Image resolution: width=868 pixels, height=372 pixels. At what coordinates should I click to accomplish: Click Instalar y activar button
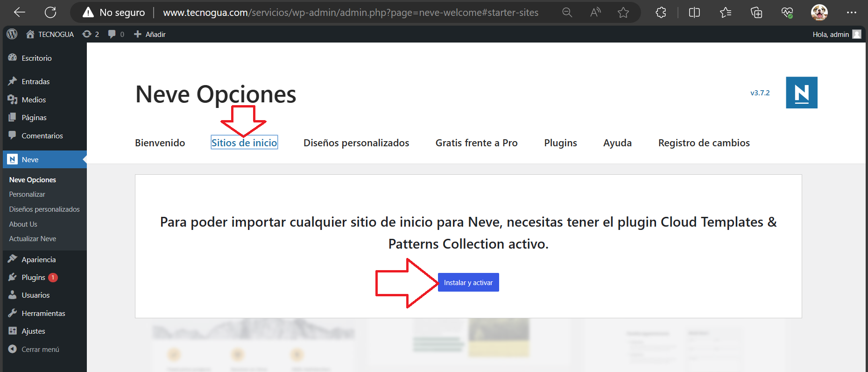468,282
